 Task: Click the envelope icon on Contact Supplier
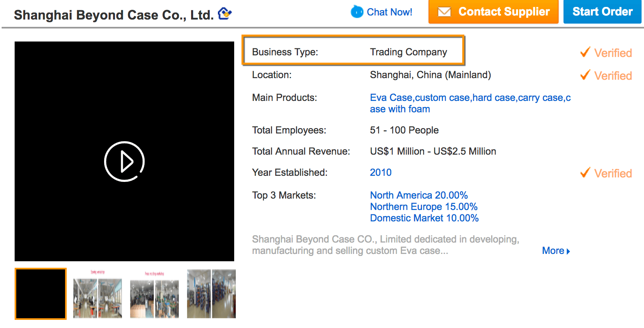444,12
